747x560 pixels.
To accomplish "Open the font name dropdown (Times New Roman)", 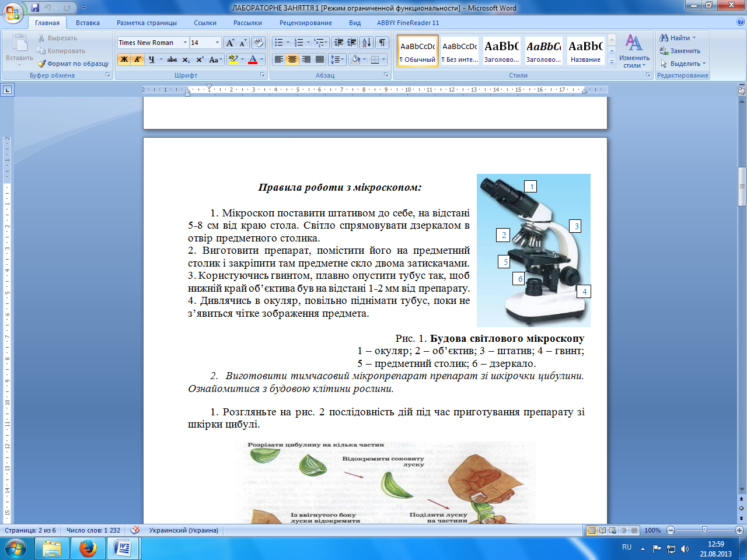I will click(185, 43).
